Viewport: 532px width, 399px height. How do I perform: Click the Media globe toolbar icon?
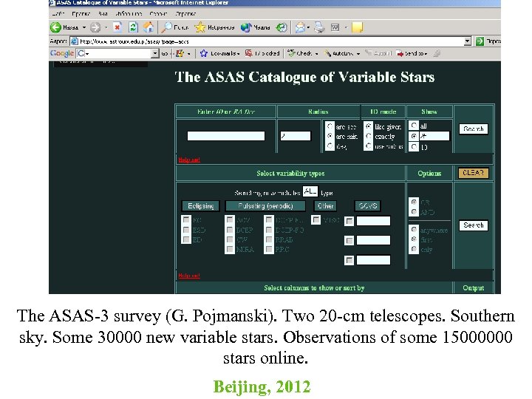(246, 27)
